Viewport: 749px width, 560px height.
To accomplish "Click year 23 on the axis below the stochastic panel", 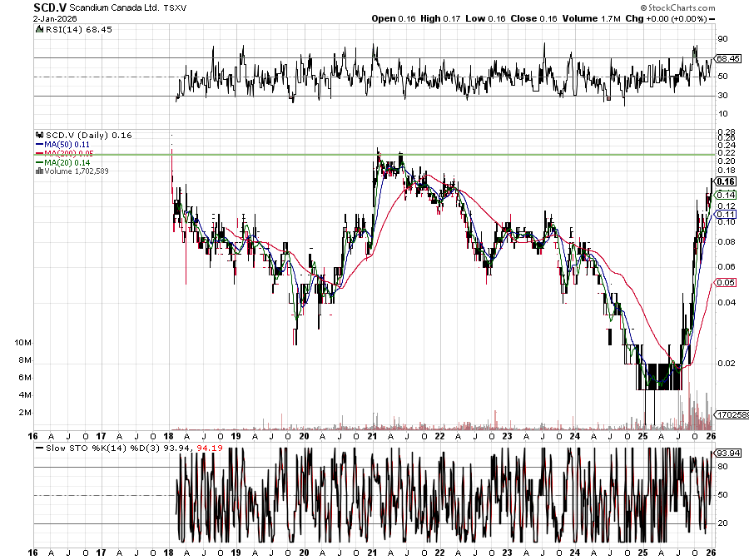I will 508,553.
